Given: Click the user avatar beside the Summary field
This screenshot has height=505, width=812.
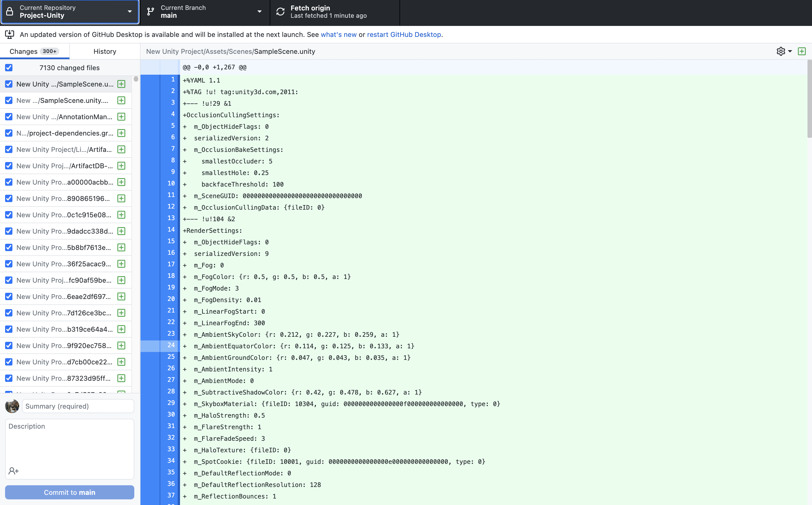Looking at the screenshot, I should (12, 406).
